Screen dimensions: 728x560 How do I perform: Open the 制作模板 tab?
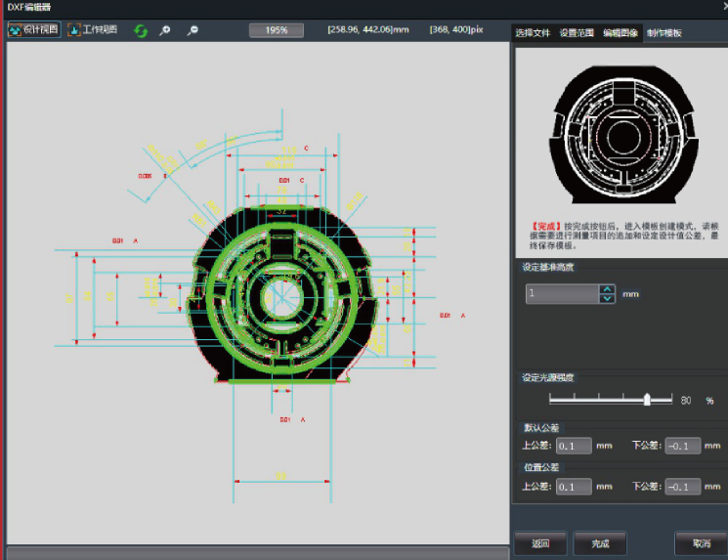click(x=664, y=33)
